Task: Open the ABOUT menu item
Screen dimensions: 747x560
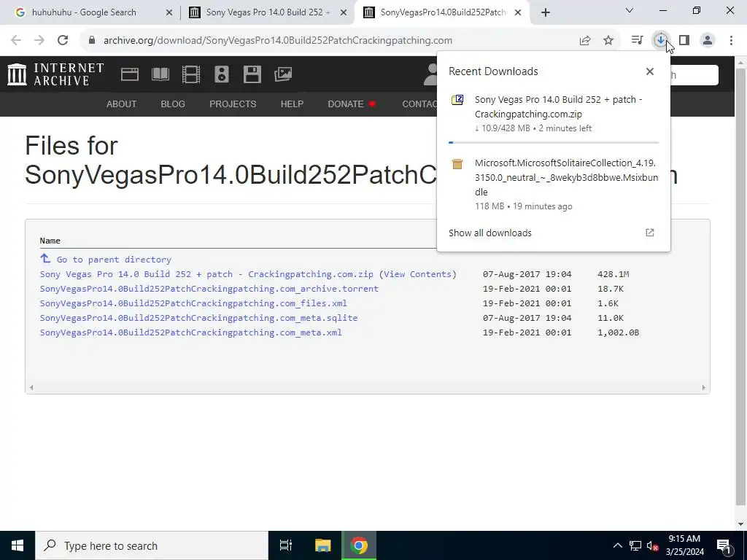Action: (122, 104)
